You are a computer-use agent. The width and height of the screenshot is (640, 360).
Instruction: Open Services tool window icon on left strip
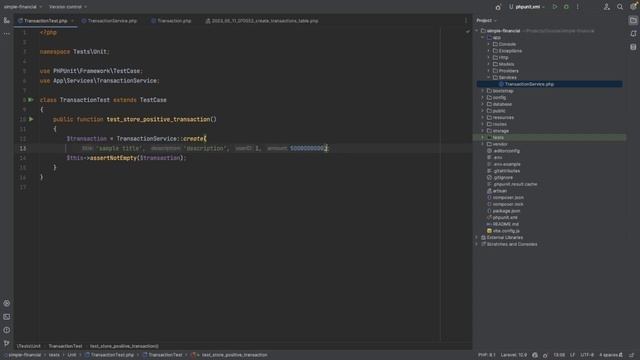pos(7,303)
